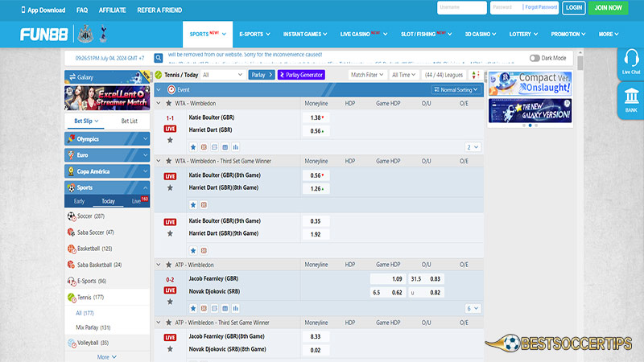Image resolution: width=644 pixels, height=362 pixels.
Task: Toggle the Dark Mode switch
Action: tap(535, 58)
